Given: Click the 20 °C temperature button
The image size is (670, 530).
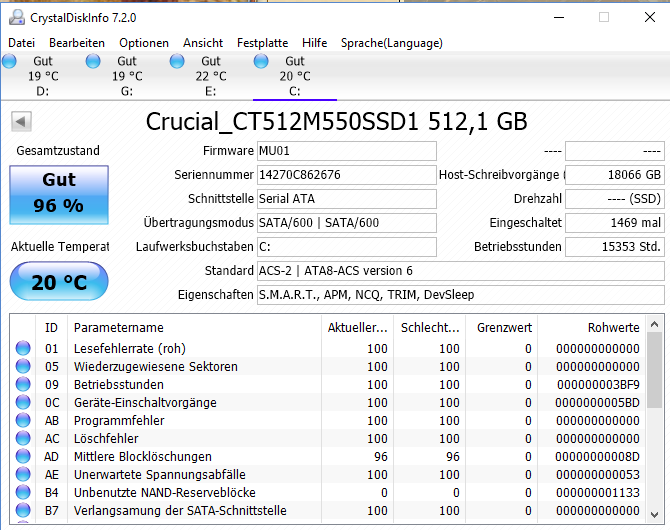Looking at the screenshot, I should click(59, 281).
